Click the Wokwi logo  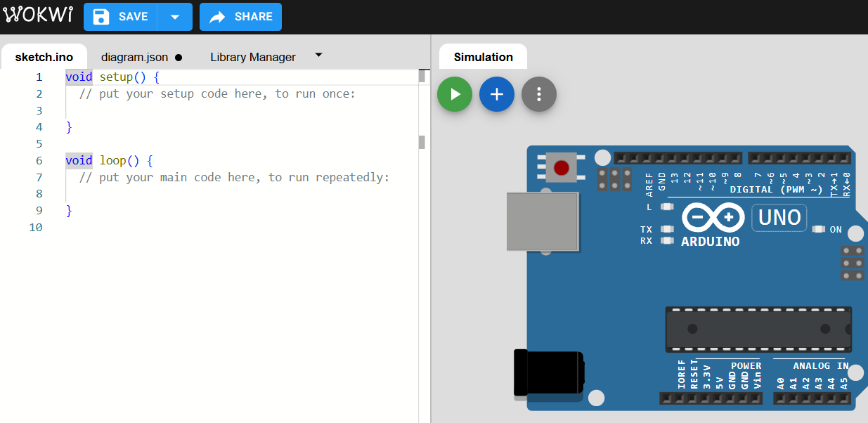click(x=37, y=16)
